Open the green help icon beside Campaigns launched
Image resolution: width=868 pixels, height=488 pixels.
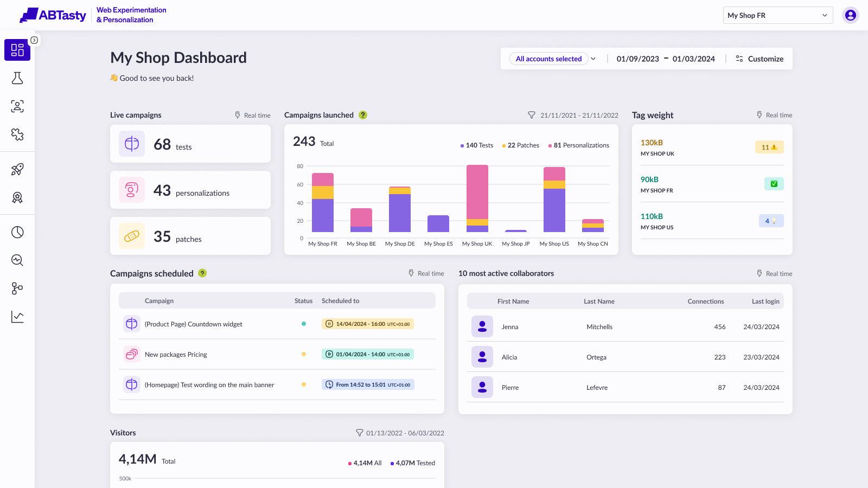363,114
